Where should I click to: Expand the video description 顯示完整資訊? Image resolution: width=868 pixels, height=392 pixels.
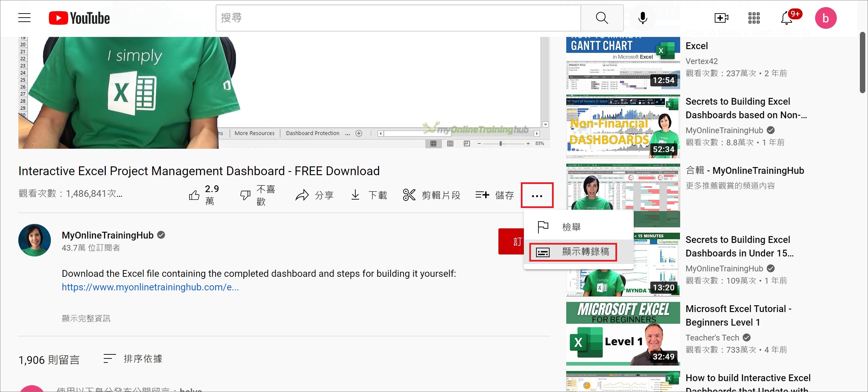[86, 318]
